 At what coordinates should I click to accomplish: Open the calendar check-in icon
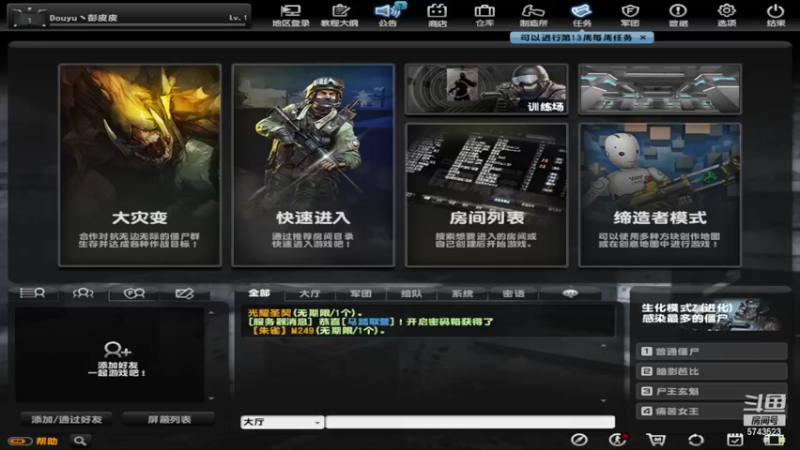pos(735,439)
